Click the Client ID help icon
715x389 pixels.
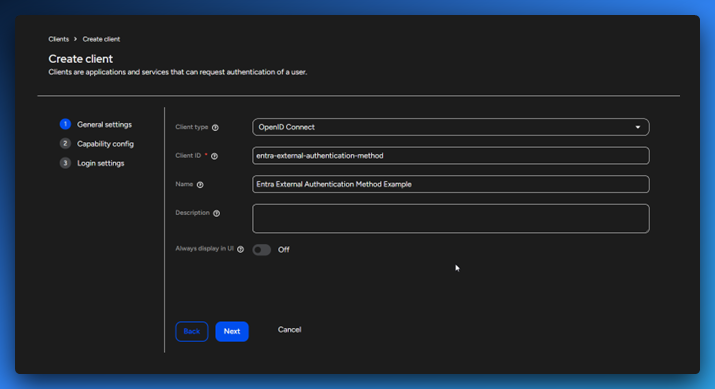coord(214,156)
